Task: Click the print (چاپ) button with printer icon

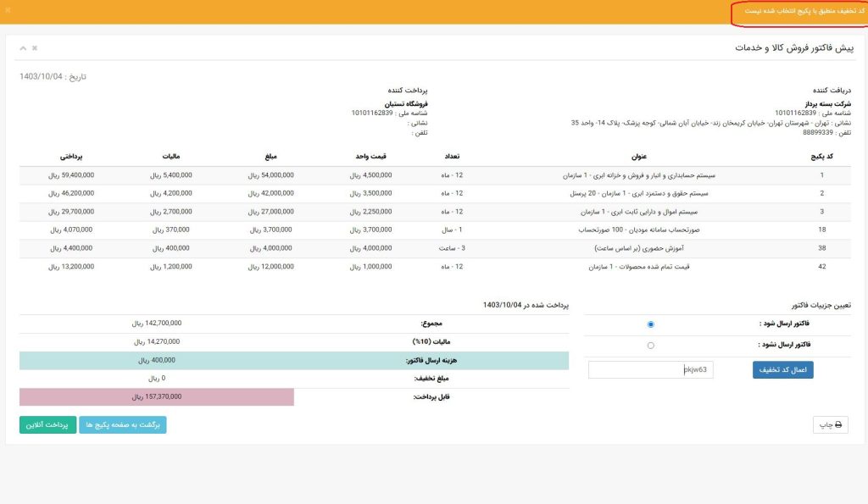Action: 829,425
